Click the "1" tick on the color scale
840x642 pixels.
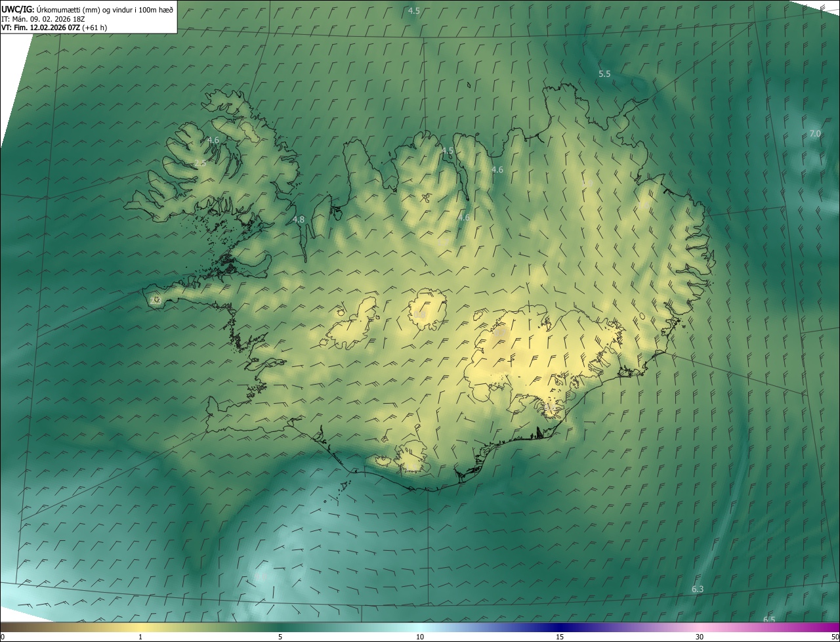click(140, 637)
